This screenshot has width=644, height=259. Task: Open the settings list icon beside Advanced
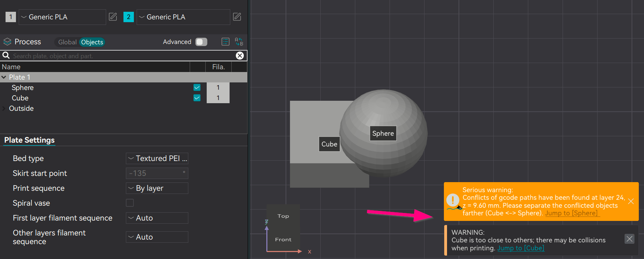225,42
